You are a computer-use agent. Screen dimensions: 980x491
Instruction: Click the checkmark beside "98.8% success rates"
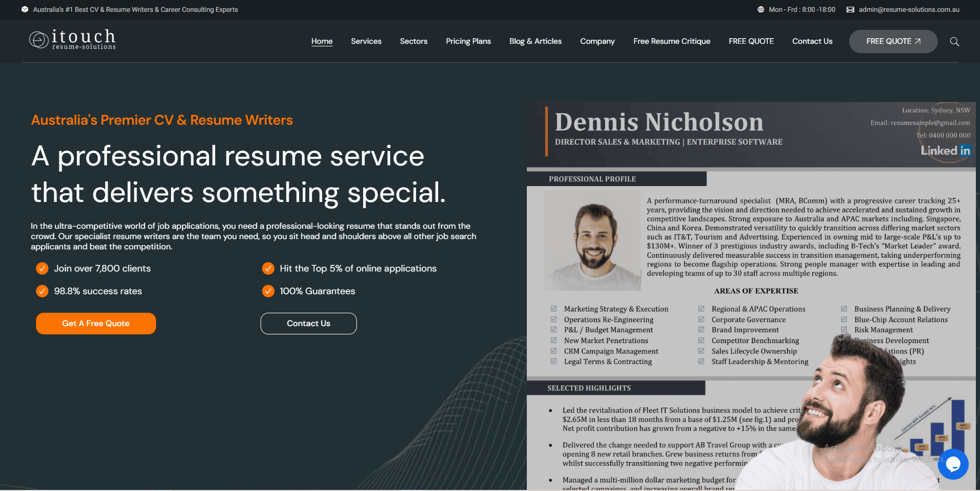tap(42, 291)
